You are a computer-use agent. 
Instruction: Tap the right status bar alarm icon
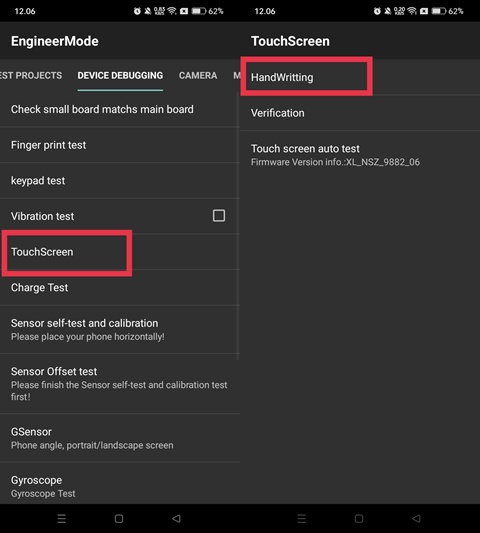pos(377,11)
